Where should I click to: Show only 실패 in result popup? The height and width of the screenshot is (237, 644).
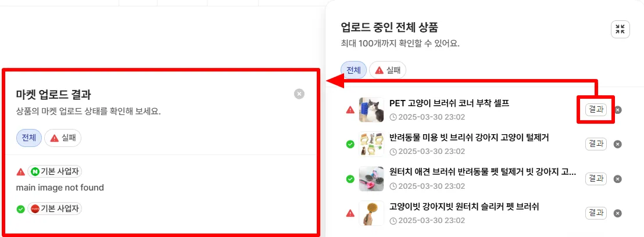(x=63, y=138)
